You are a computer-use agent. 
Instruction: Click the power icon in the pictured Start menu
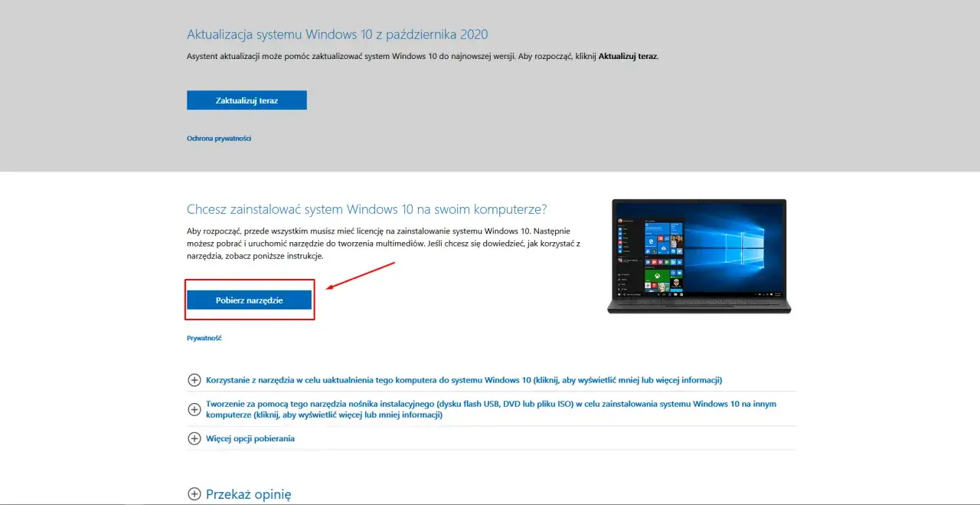click(x=619, y=284)
